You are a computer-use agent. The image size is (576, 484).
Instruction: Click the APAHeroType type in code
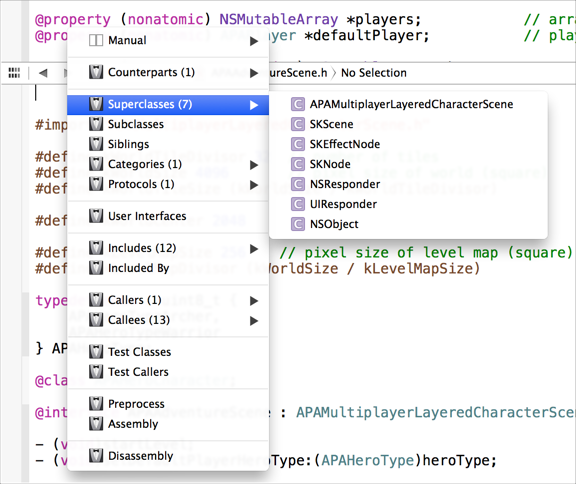pos(368,460)
